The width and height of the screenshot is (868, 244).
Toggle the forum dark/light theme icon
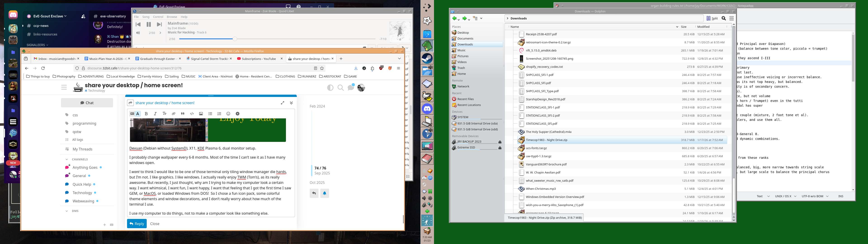[x=330, y=88]
